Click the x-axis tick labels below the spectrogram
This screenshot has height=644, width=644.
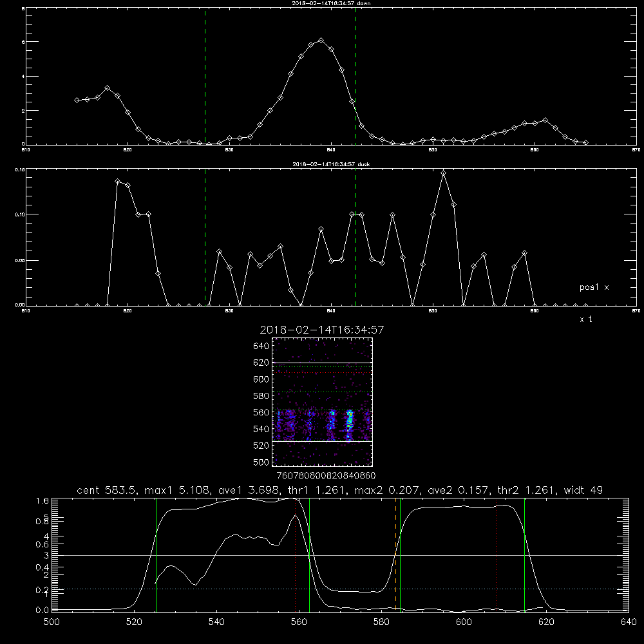326,475
